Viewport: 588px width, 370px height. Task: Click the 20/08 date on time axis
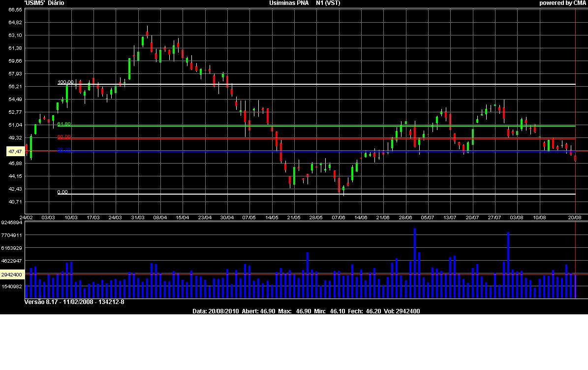pos(575,217)
